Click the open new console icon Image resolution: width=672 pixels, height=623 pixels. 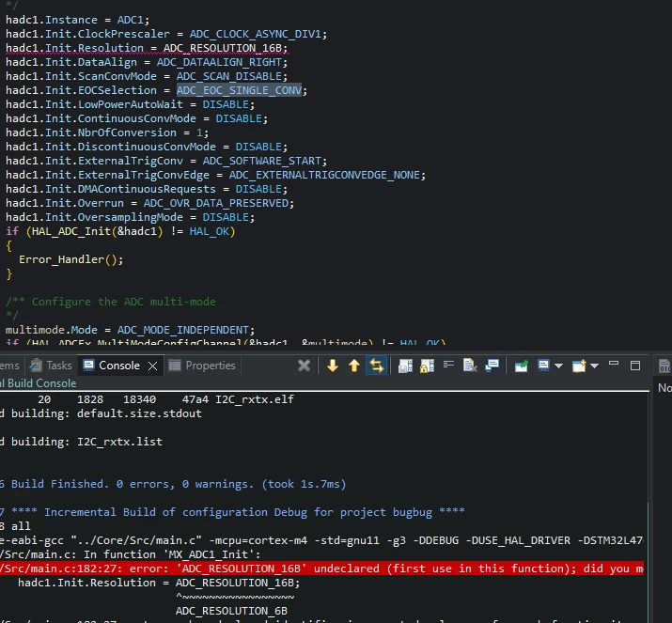pos(579,366)
